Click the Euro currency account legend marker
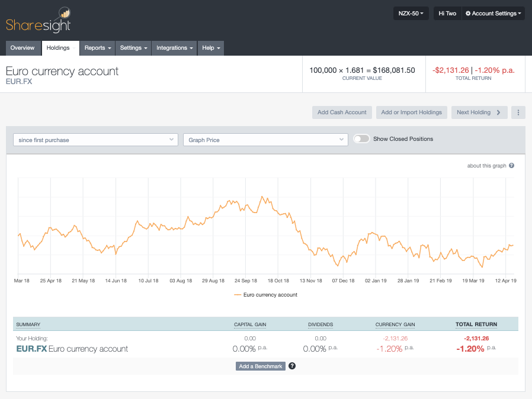This screenshot has width=532, height=399. (x=238, y=294)
